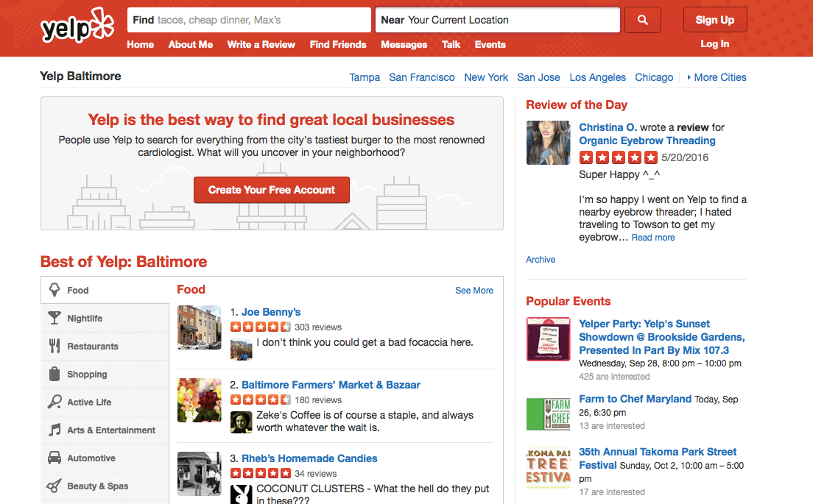This screenshot has height=504, width=813.
Task: Click Christina O.'s reviewer photo
Action: [548, 143]
